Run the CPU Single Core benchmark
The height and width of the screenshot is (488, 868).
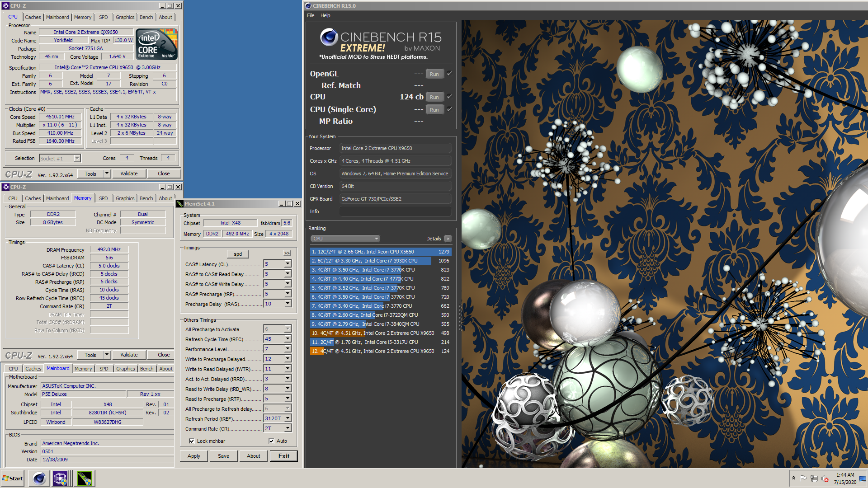[x=434, y=109]
